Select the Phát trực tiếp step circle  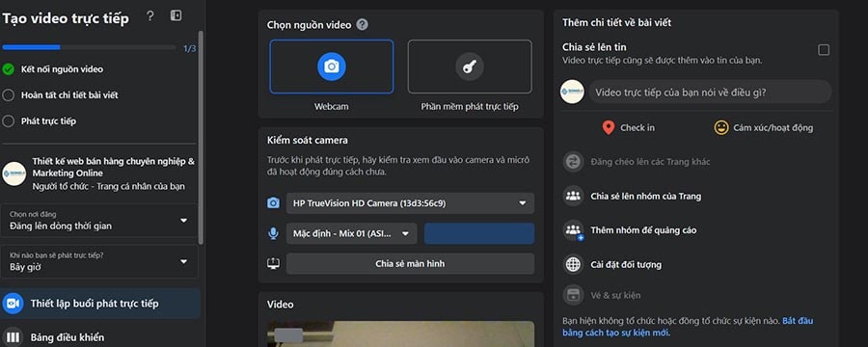[x=9, y=121]
